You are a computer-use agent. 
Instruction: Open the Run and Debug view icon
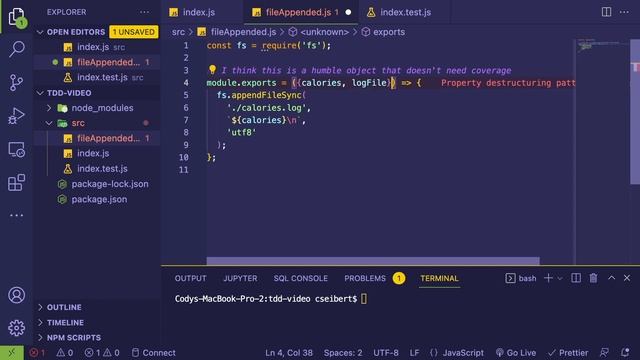16,116
